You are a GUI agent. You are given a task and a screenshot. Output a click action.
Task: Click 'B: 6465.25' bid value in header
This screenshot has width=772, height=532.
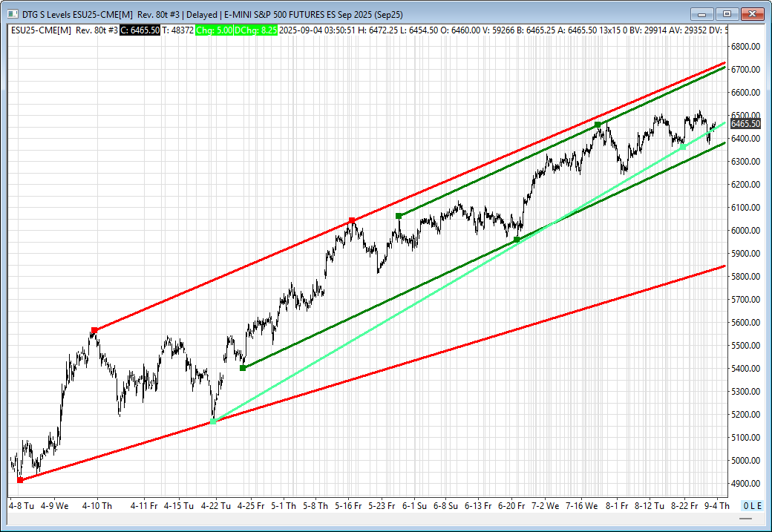(x=536, y=30)
